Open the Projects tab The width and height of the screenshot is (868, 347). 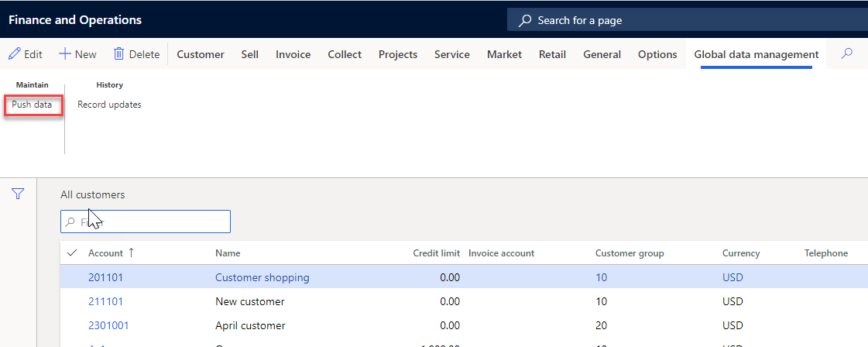click(x=398, y=54)
